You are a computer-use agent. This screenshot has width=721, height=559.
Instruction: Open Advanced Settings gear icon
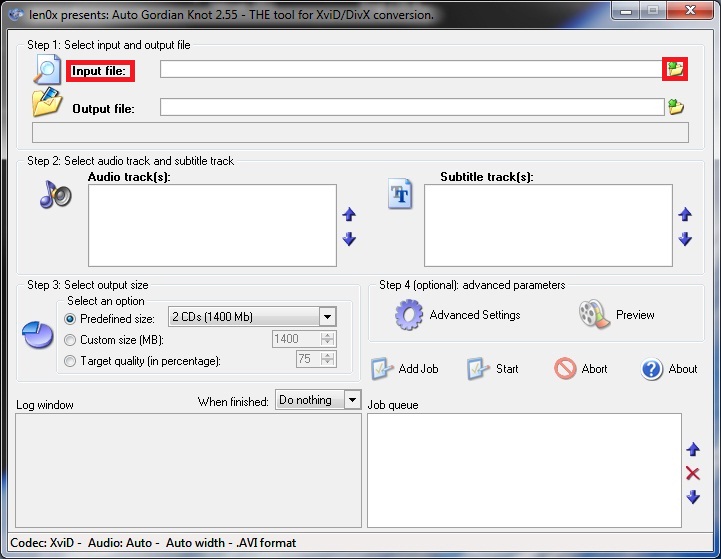(x=409, y=315)
